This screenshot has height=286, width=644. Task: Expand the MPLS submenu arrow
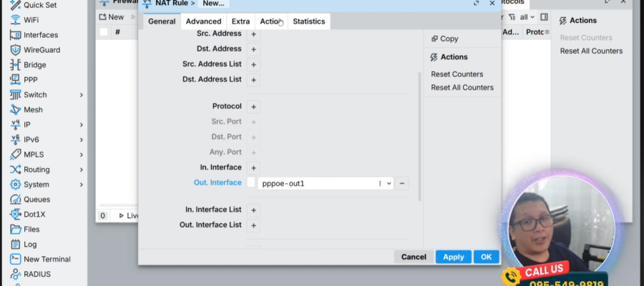[82, 154]
